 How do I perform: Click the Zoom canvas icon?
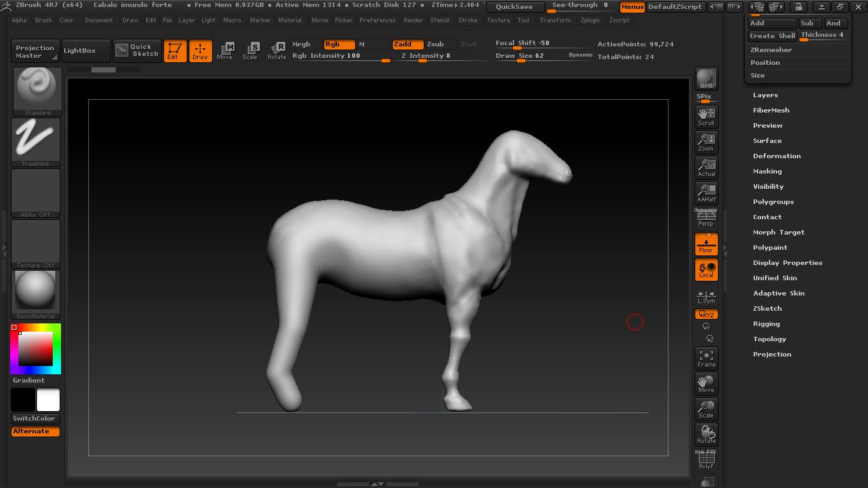click(x=706, y=142)
